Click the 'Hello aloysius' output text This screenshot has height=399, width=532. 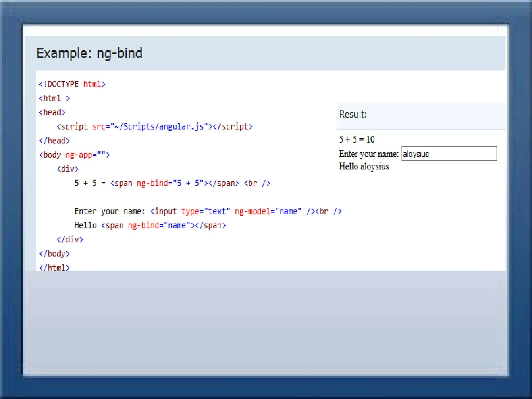point(363,167)
